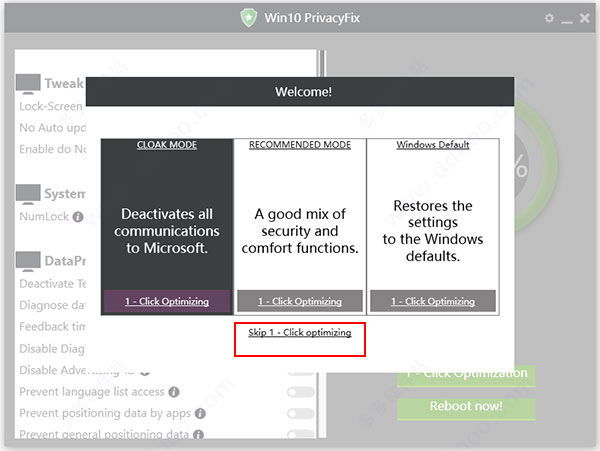Click the DataProtection section monitor icon
This screenshot has width=600, height=451.
click(28, 261)
